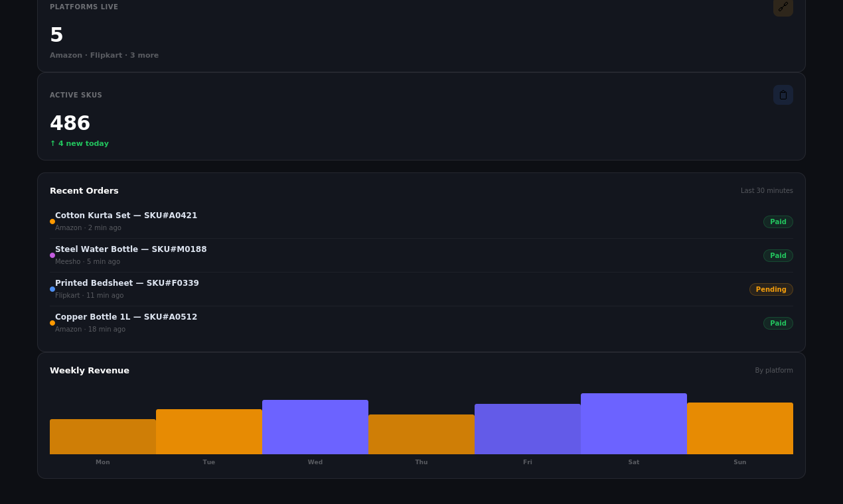Click 'Amazon · 2 min ago' subtext
The image size is (843, 504).
88,227
